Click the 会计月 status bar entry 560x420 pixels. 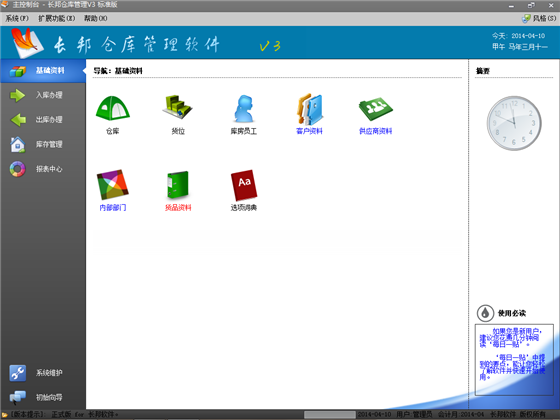tap(461, 414)
